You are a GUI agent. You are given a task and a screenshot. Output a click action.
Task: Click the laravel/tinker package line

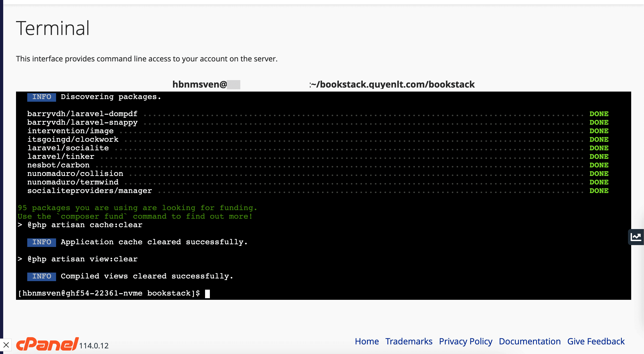click(x=318, y=156)
